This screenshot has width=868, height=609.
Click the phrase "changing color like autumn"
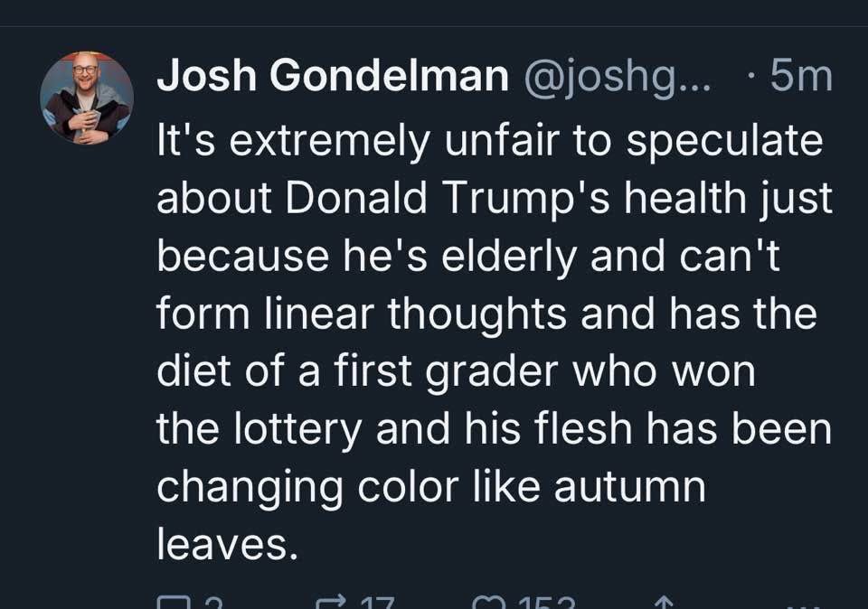[x=430, y=488]
